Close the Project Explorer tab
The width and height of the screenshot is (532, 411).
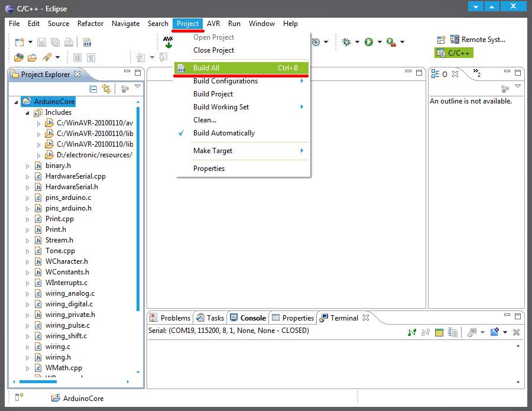tap(77, 74)
